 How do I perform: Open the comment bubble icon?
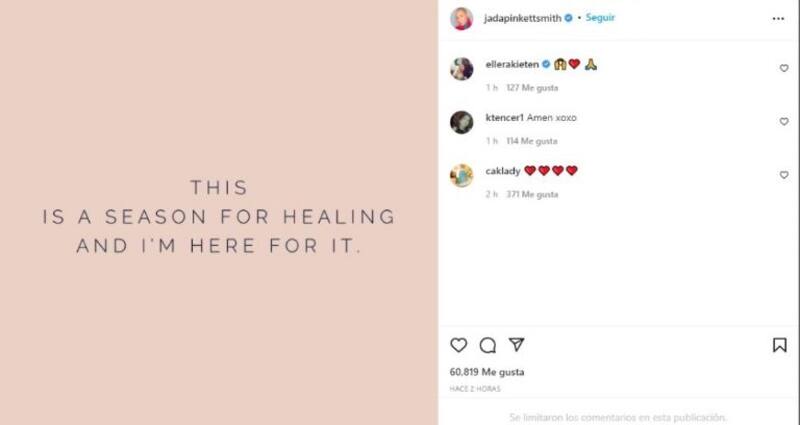[488, 345]
